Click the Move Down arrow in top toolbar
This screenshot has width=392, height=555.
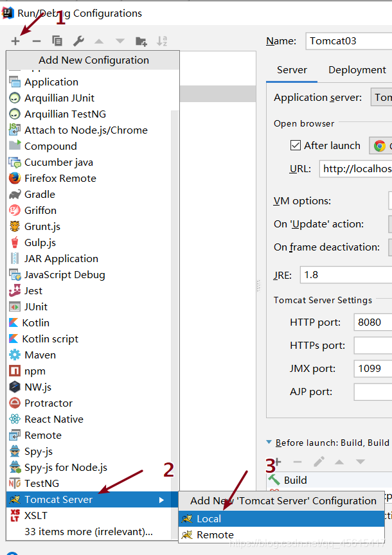120,41
